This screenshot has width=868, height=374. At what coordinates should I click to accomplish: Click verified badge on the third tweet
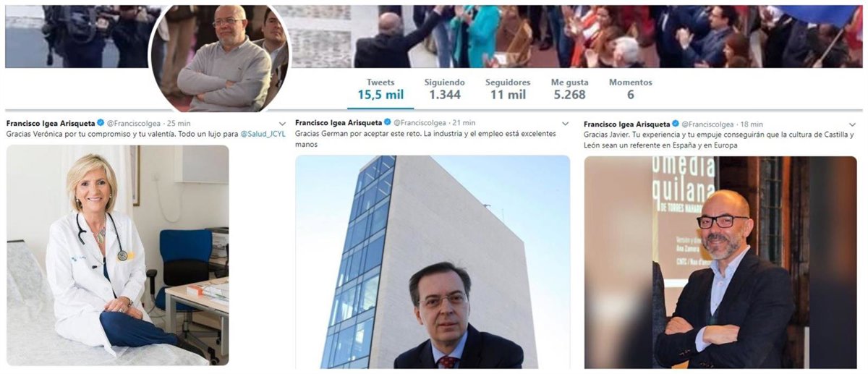coord(676,124)
